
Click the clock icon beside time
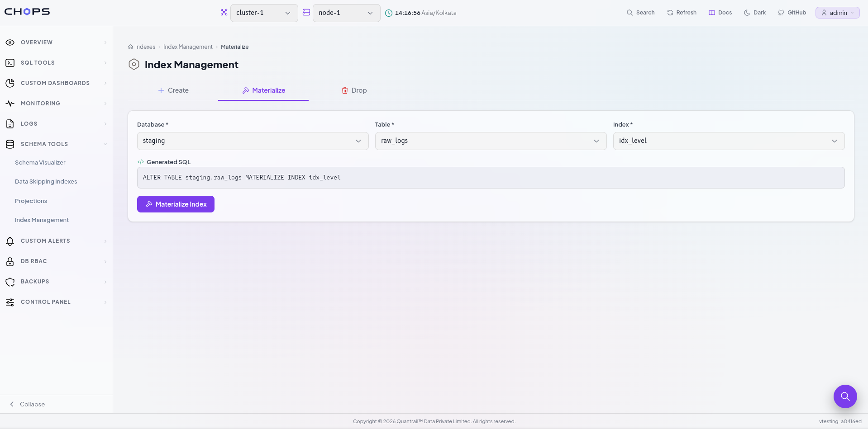[389, 13]
